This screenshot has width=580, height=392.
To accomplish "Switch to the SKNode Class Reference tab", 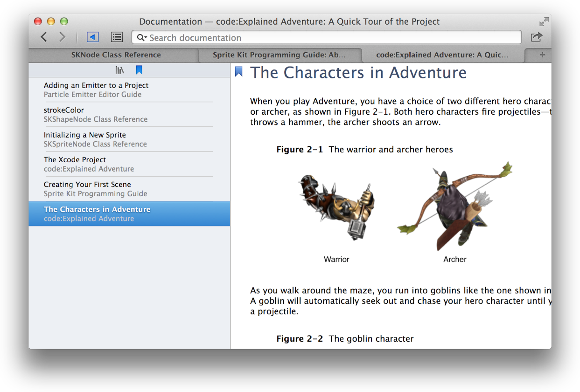I will pos(115,55).
